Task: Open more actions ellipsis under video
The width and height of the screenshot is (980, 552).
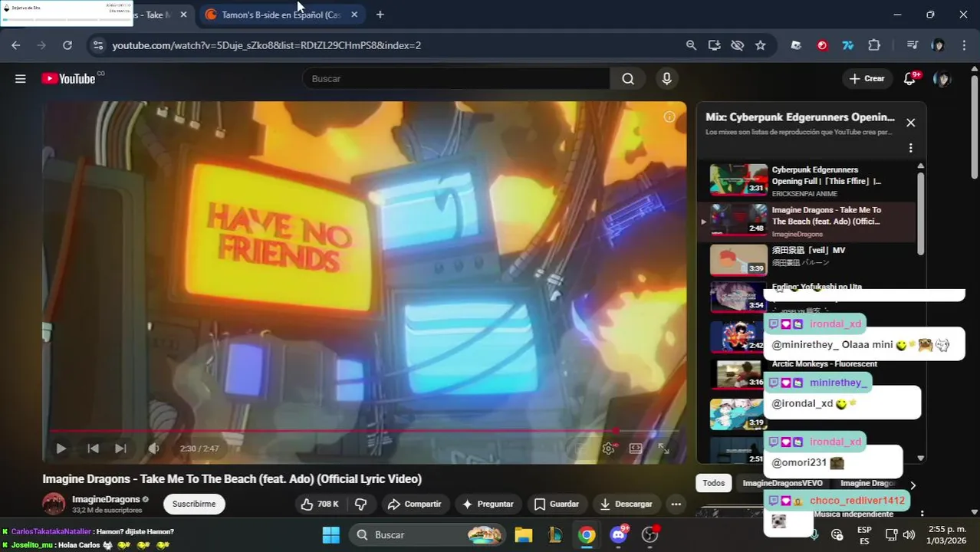Action: [676, 504]
